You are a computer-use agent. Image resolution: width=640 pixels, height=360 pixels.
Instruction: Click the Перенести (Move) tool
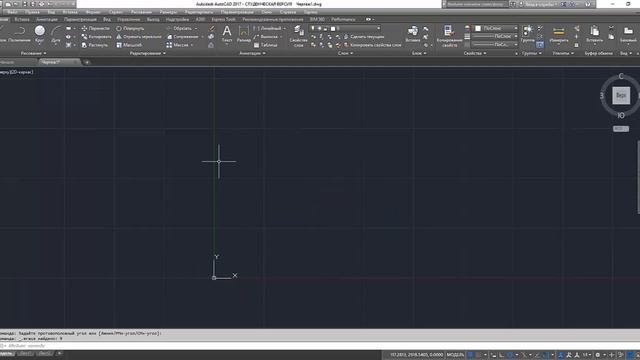[x=96, y=28]
